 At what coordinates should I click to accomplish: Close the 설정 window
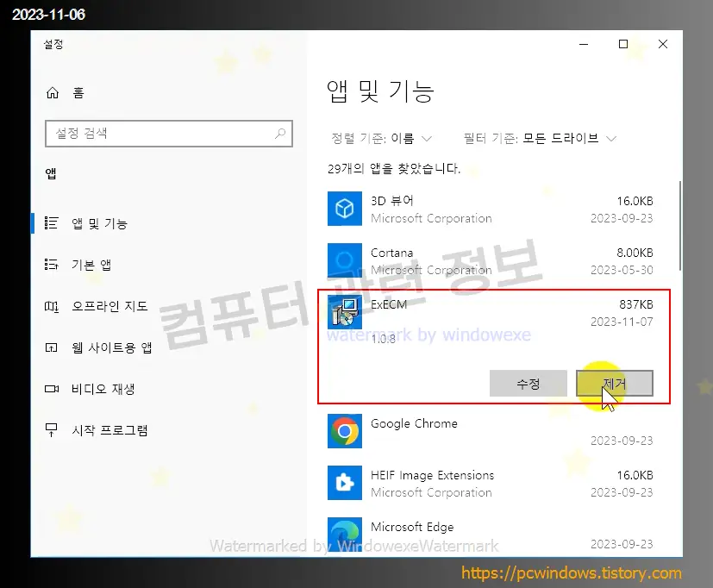(662, 44)
